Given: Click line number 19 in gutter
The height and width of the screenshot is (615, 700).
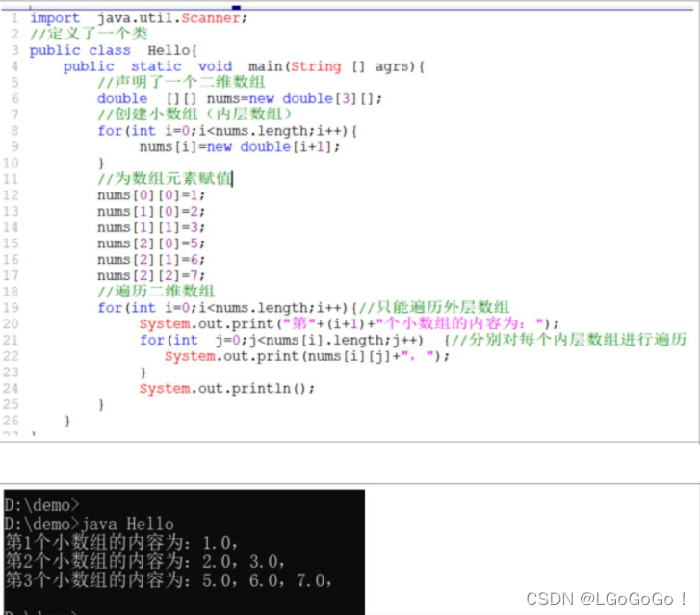Looking at the screenshot, I should click(x=11, y=308).
